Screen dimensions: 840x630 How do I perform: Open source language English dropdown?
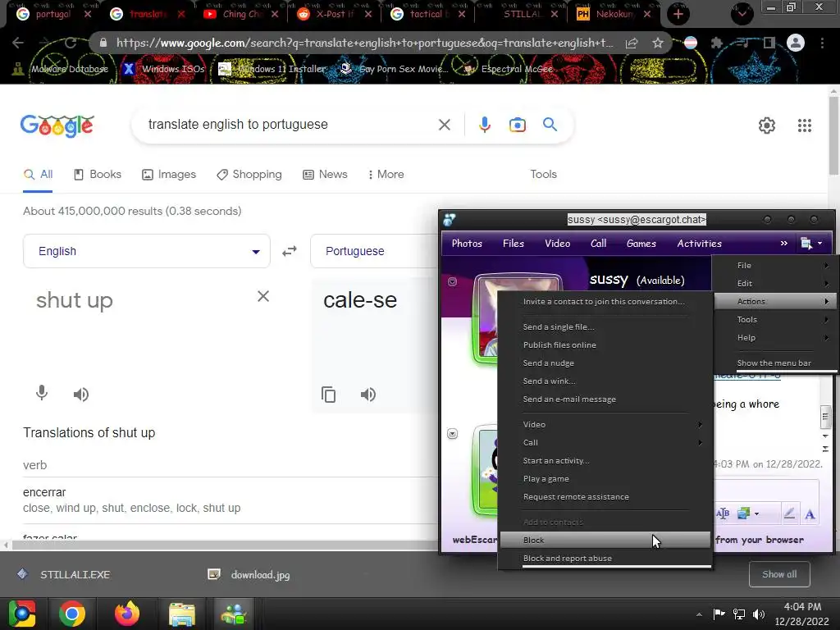pyautogui.click(x=146, y=251)
